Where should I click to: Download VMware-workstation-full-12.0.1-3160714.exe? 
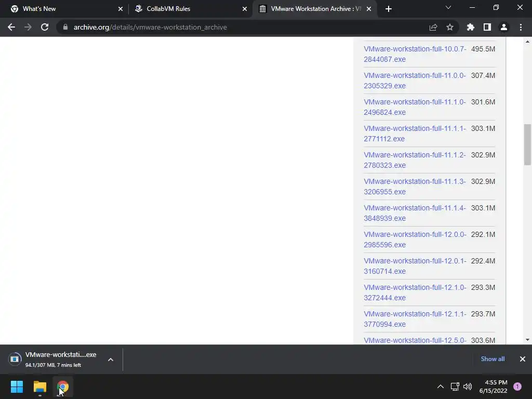(415, 265)
